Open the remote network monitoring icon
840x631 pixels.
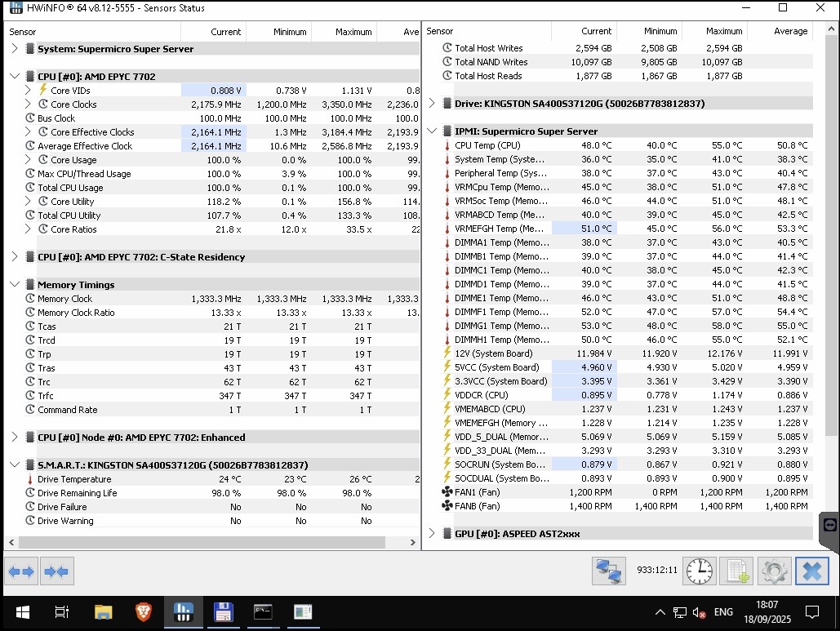[609, 571]
